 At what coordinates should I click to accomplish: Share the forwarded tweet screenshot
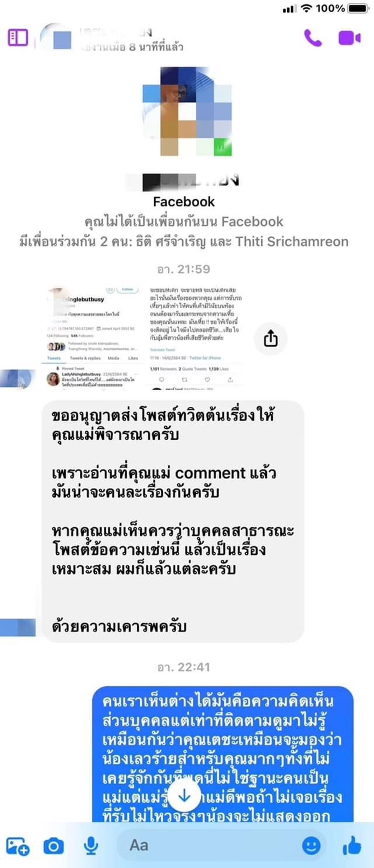[x=271, y=338]
